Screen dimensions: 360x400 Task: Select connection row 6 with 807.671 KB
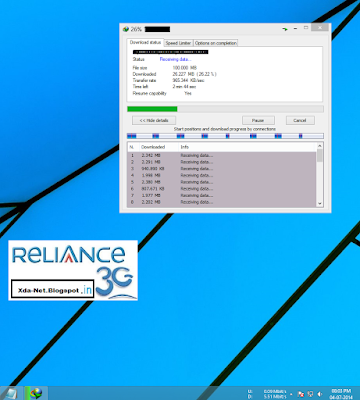click(222, 189)
